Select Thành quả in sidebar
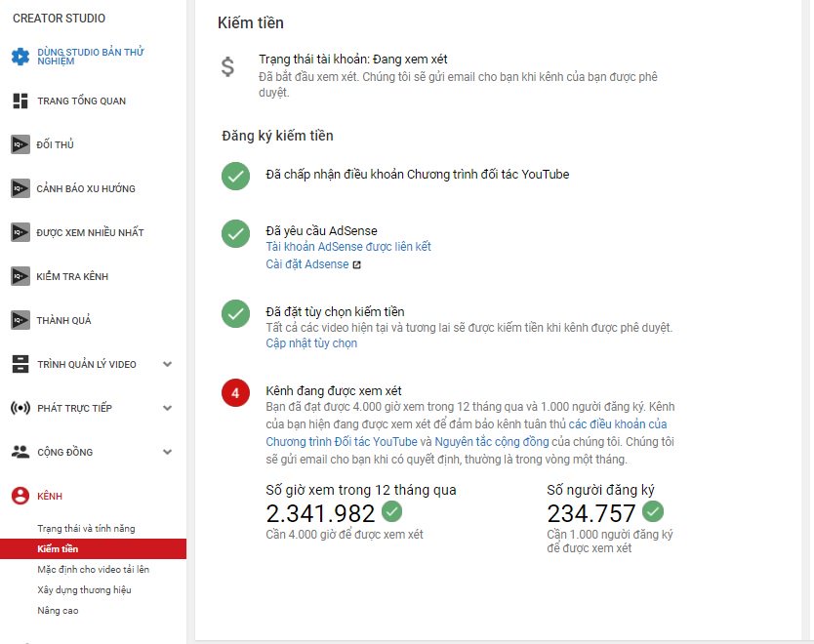Screen dimensions: 814x644 click(x=63, y=320)
